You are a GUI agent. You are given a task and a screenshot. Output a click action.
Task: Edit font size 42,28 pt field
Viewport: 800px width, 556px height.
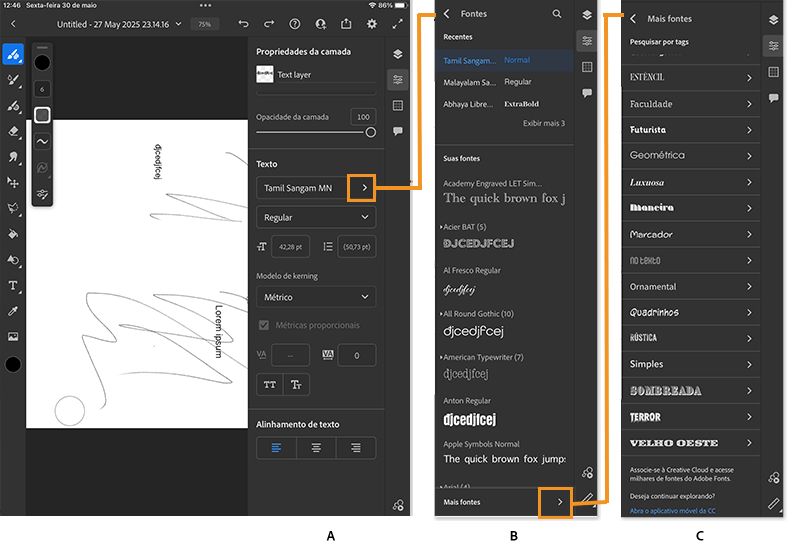[290, 247]
